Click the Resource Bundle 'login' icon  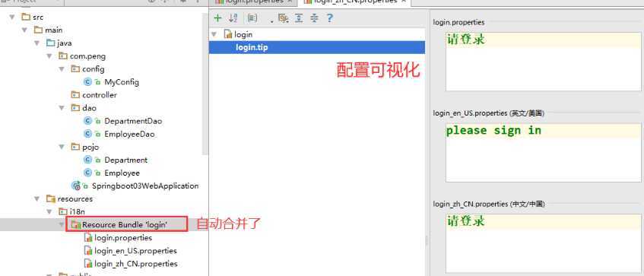[75, 224]
